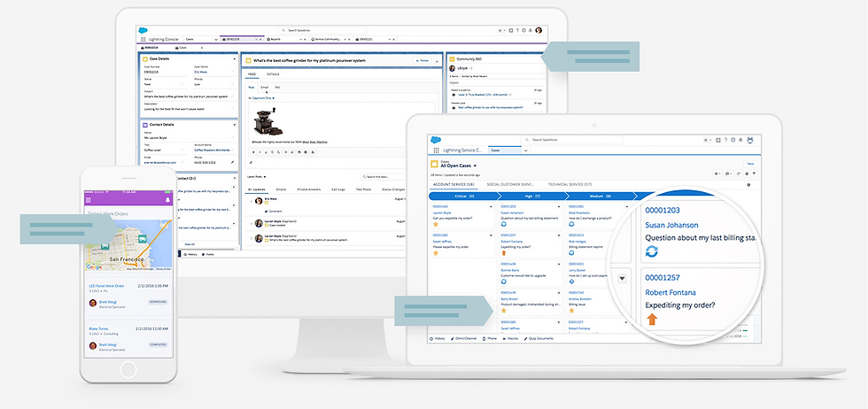Open the user avatar on the monitor header

(x=539, y=30)
